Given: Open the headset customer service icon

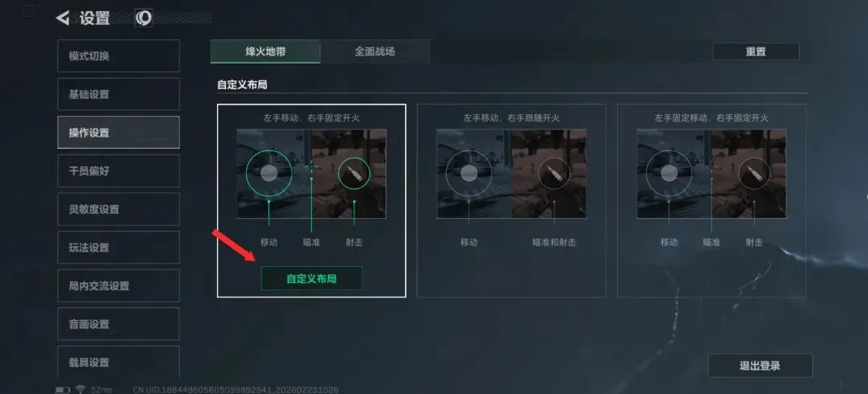Looking at the screenshot, I should click(x=143, y=18).
